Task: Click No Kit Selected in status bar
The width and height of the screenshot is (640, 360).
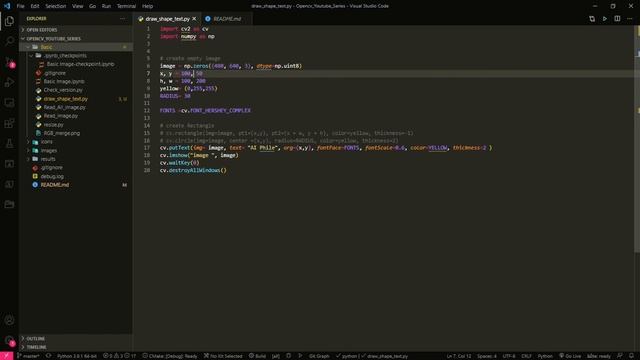Action: [223, 356]
